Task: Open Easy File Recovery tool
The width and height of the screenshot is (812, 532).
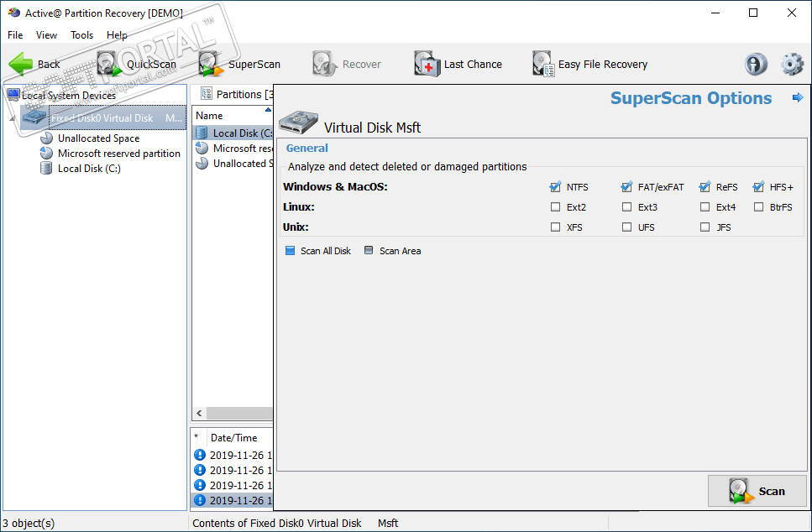Action: pyautogui.click(x=589, y=64)
